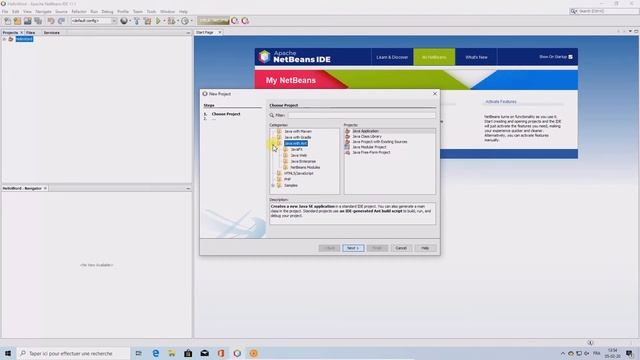Expand the project node in Projects panel

coord(4,39)
